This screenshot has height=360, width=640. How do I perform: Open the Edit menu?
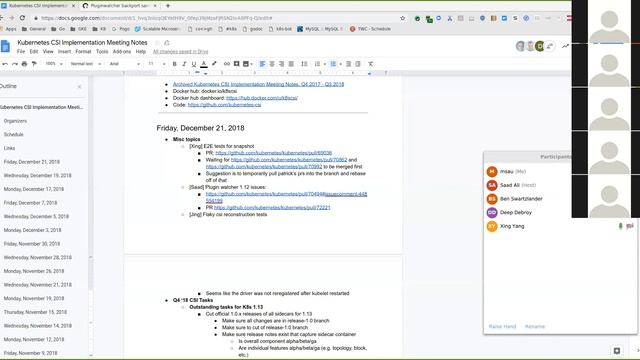pyautogui.click(x=34, y=52)
